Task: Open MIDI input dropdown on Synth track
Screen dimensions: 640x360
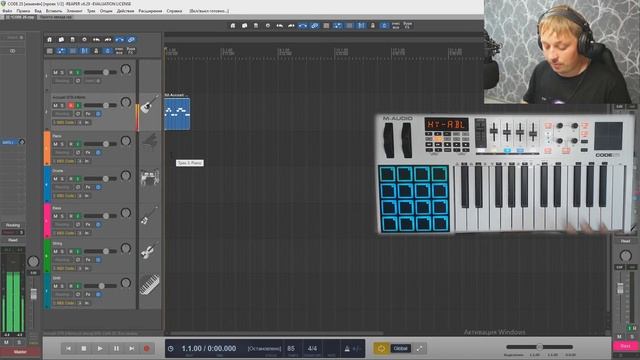Action: tap(65, 303)
